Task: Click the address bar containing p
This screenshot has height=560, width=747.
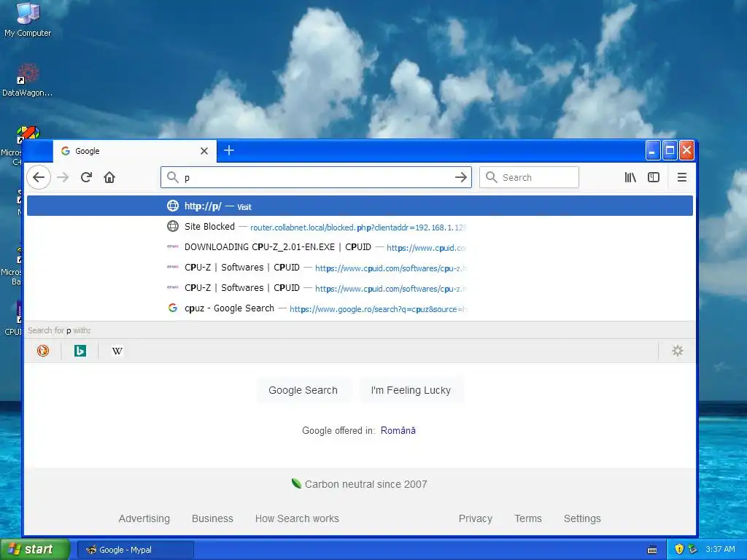Action: coord(317,178)
